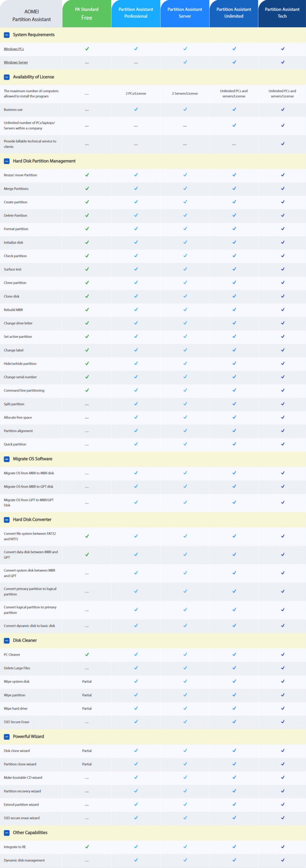The height and width of the screenshot is (868, 306).
Task: Collapse the Migrate OS Software section
Action: click(6, 459)
